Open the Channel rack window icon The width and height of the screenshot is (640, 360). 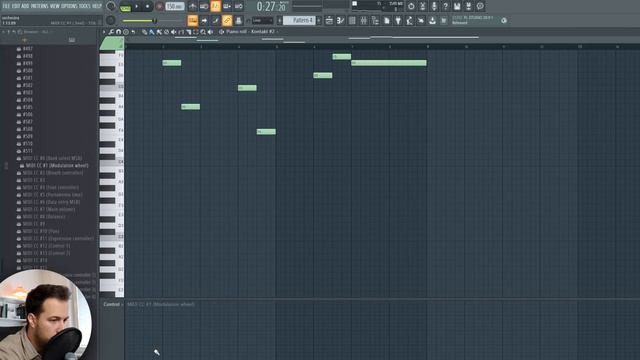tap(352, 20)
